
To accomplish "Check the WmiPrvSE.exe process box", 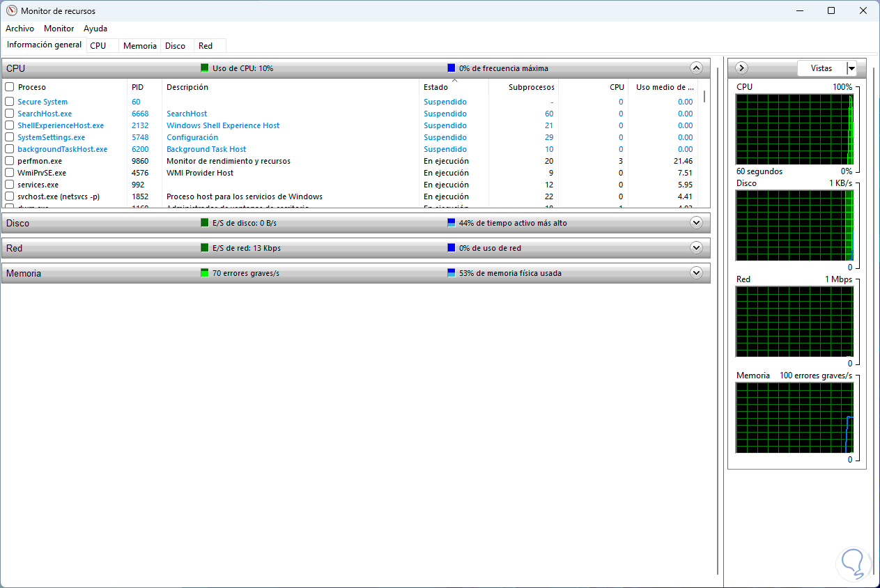I will 10,173.
